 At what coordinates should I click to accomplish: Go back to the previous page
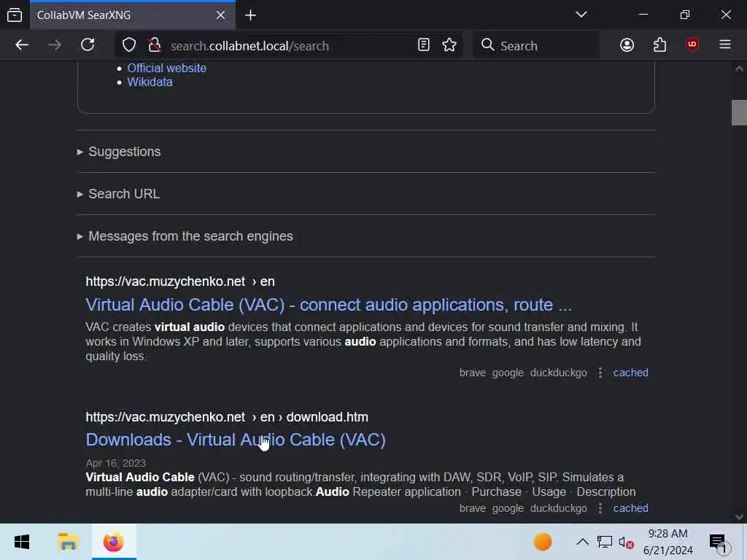click(22, 45)
